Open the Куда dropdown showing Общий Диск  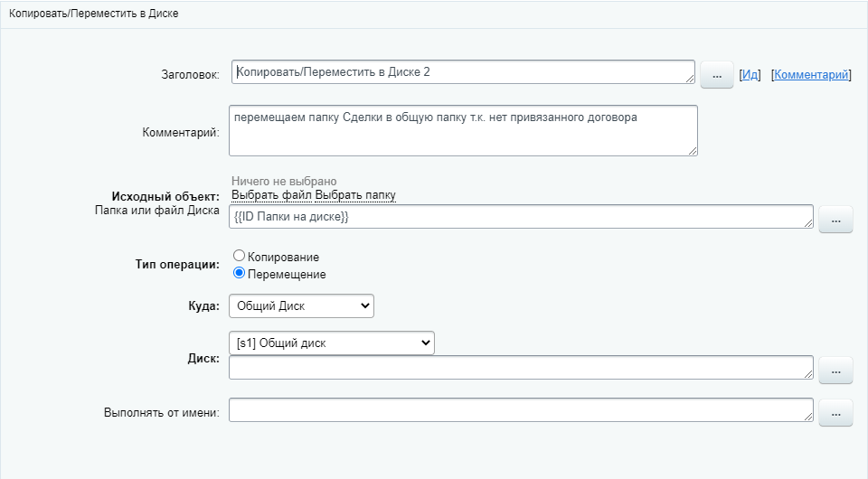(301, 306)
